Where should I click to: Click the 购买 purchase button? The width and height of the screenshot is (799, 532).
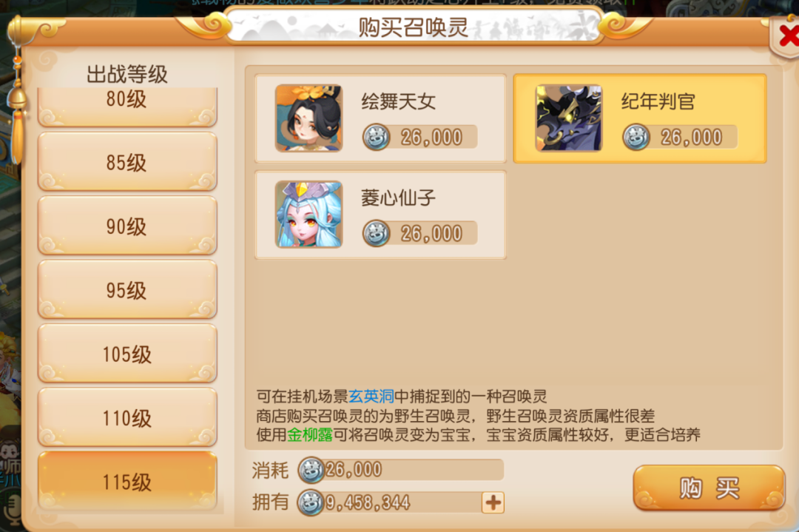[x=709, y=488]
